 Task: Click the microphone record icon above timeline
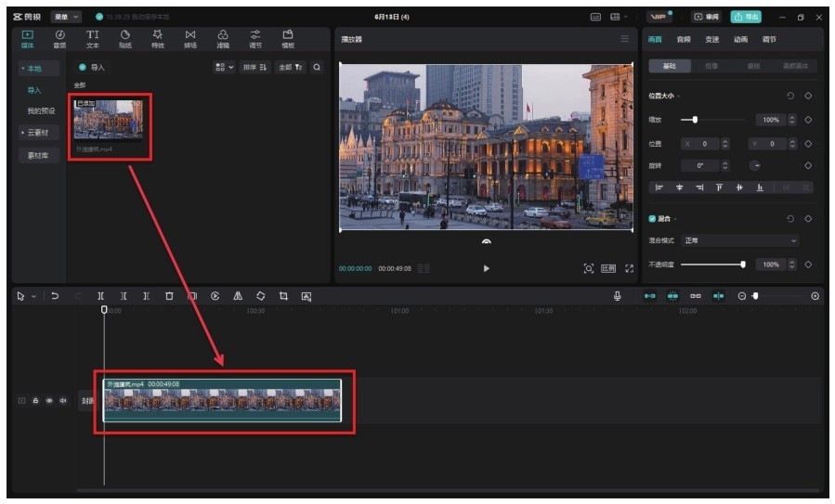coord(618,296)
